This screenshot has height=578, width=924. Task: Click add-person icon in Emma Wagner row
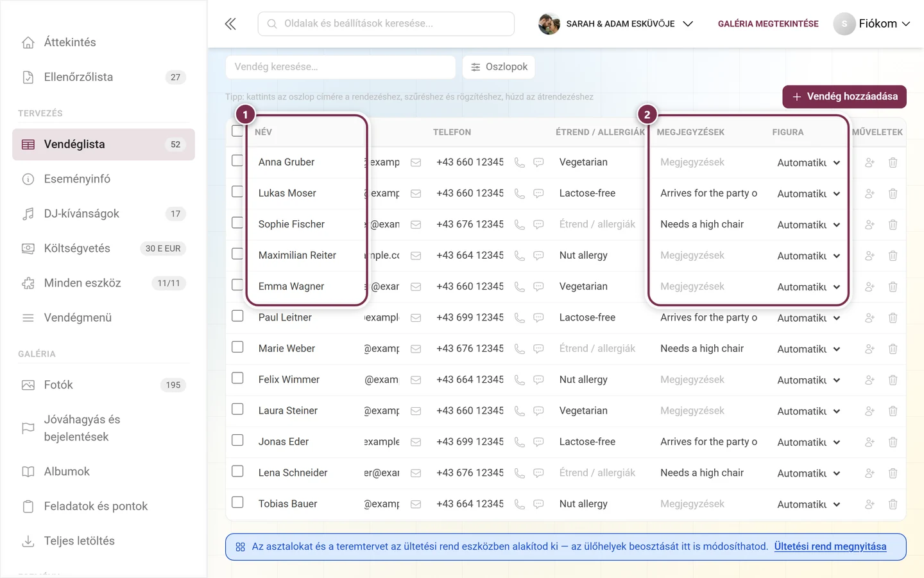tap(869, 287)
